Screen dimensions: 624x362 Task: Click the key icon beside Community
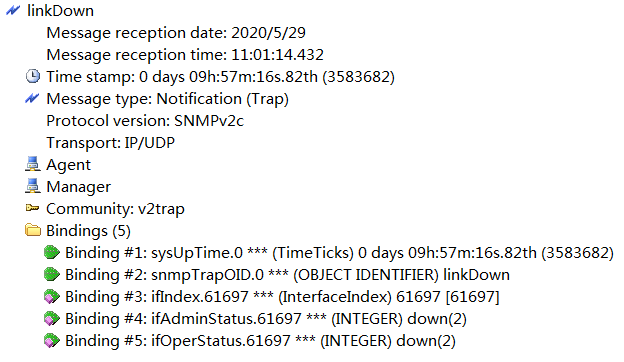point(32,208)
